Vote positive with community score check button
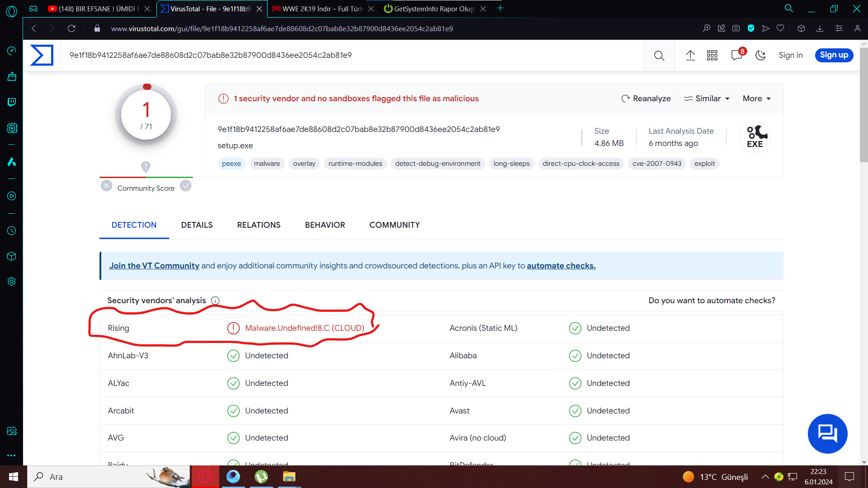The width and height of the screenshot is (868, 488). (186, 186)
